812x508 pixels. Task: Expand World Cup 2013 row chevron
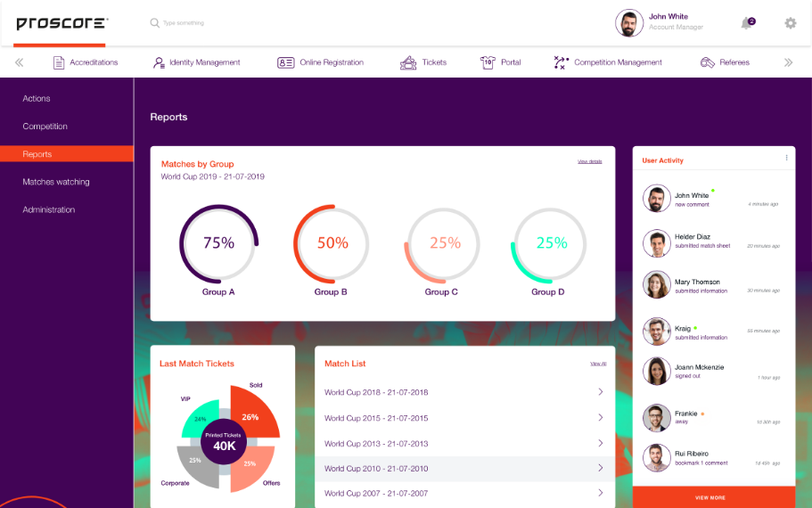point(600,443)
